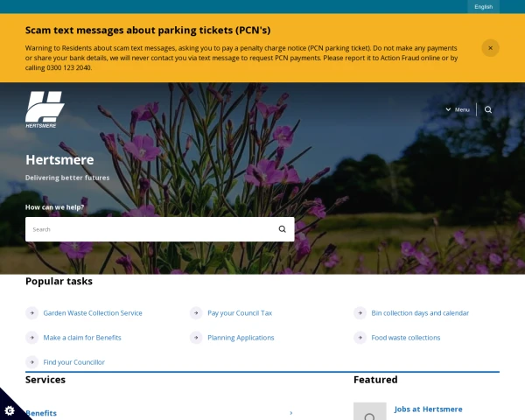Open Jobs at Hertsmere featured link
This screenshot has width=525, height=420.
click(428, 409)
